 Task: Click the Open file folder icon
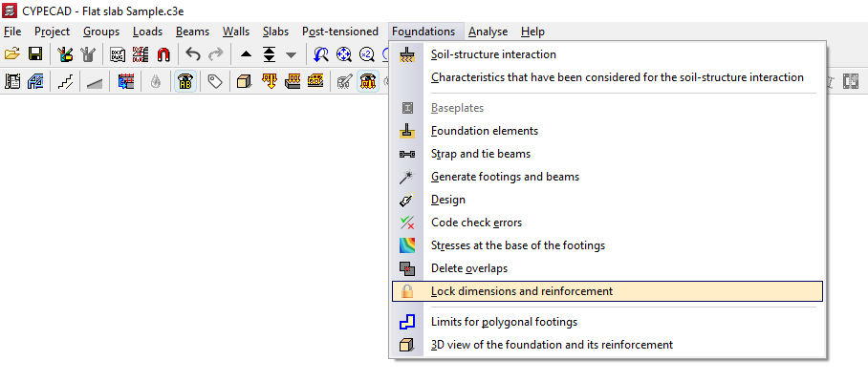(12, 54)
